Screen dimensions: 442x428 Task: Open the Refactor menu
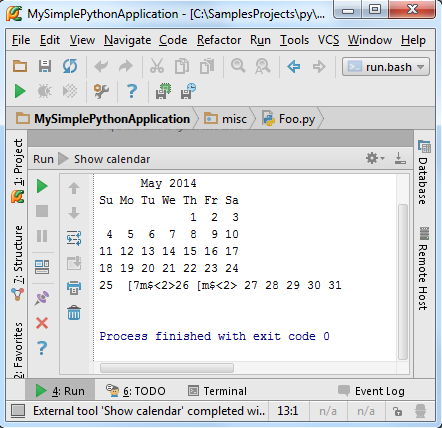click(x=219, y=40)
